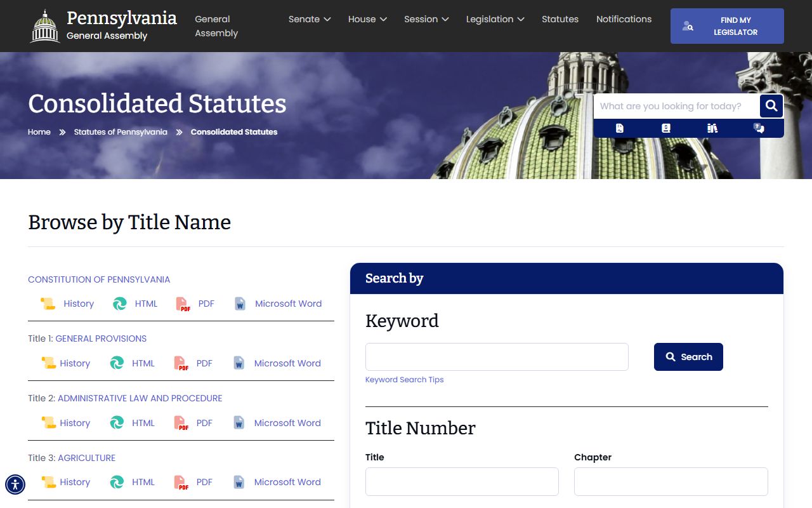Click Title 1 HTML browser icon
The image size is (812, 508).
tap(117, 363)
